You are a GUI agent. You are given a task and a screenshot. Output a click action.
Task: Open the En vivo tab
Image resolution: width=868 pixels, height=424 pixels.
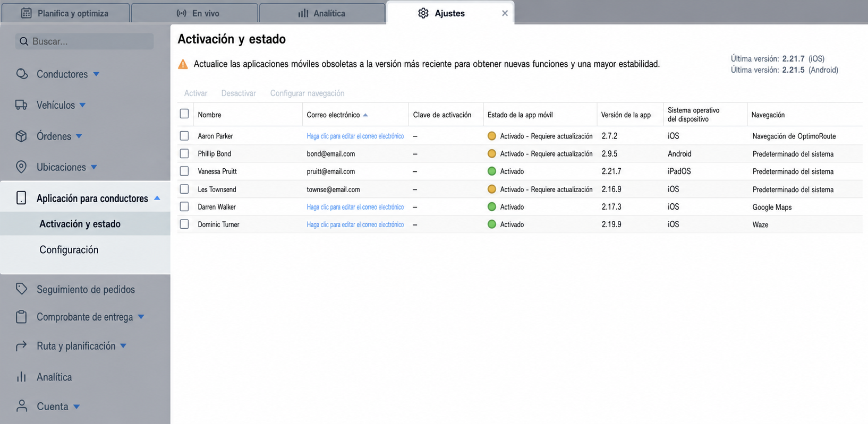pyautogui.click(x=194, y=13)
